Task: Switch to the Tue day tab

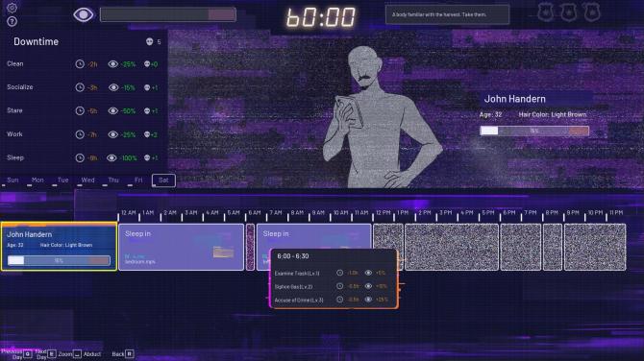Action: tap(62, 180)
